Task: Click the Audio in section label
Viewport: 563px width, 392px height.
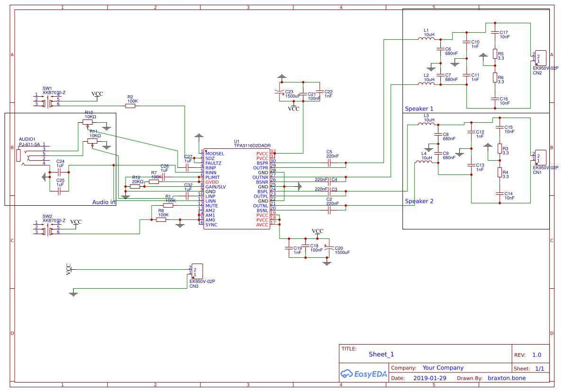Action: pyautogui.click(x=104, y=202)
